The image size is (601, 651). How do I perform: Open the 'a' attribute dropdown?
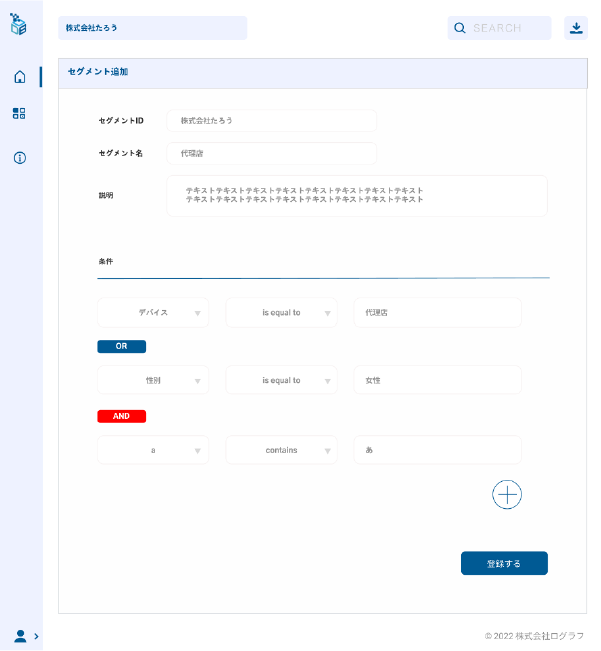pyautogui.click(x=153, y=450)
